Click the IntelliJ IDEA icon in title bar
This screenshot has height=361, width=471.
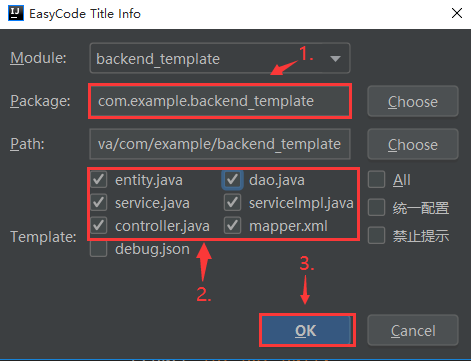(x=16, y=13)
